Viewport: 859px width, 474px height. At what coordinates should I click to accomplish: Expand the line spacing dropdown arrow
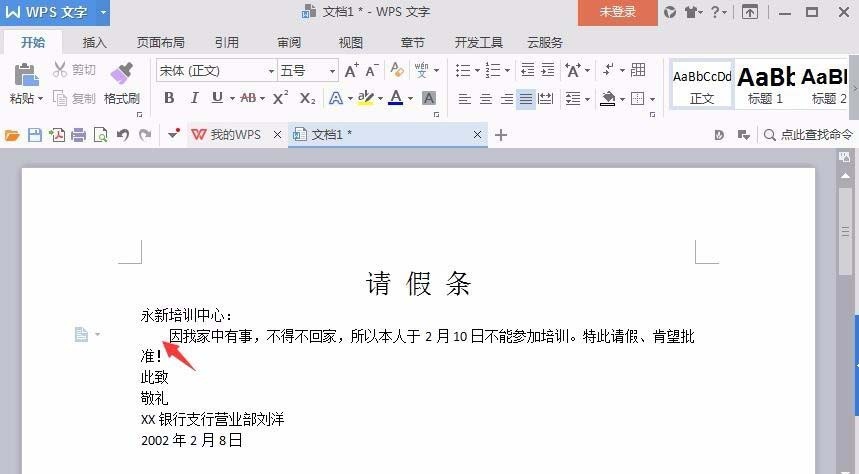pyautogui.click(x=586, y=99)
